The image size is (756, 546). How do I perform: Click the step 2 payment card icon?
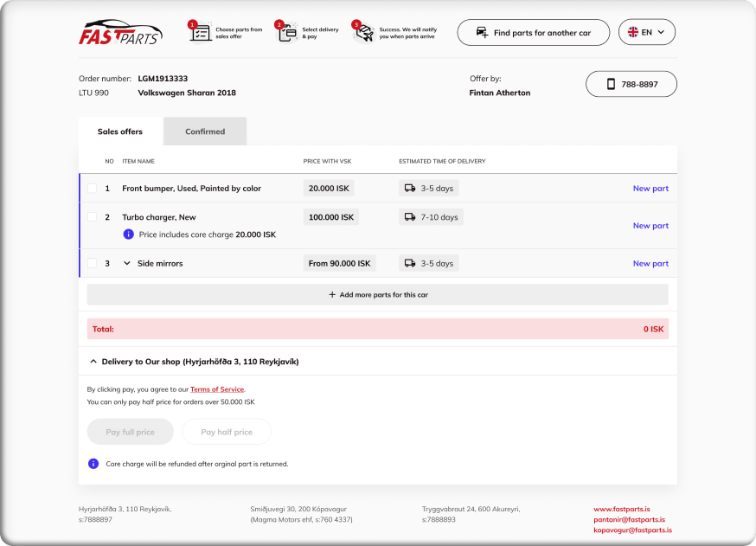pyautogui.click(x=285, y=33)
